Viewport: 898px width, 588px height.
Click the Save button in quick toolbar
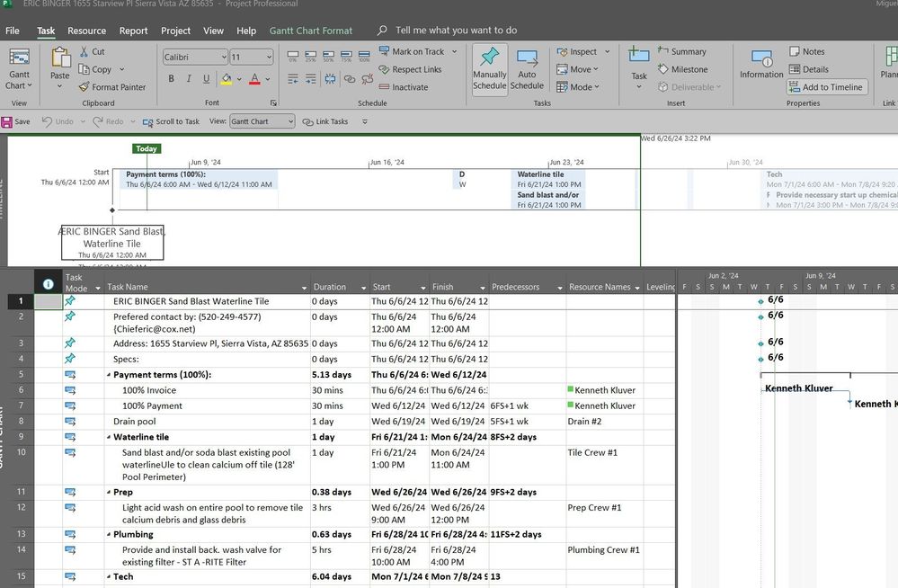click(15, 121)
